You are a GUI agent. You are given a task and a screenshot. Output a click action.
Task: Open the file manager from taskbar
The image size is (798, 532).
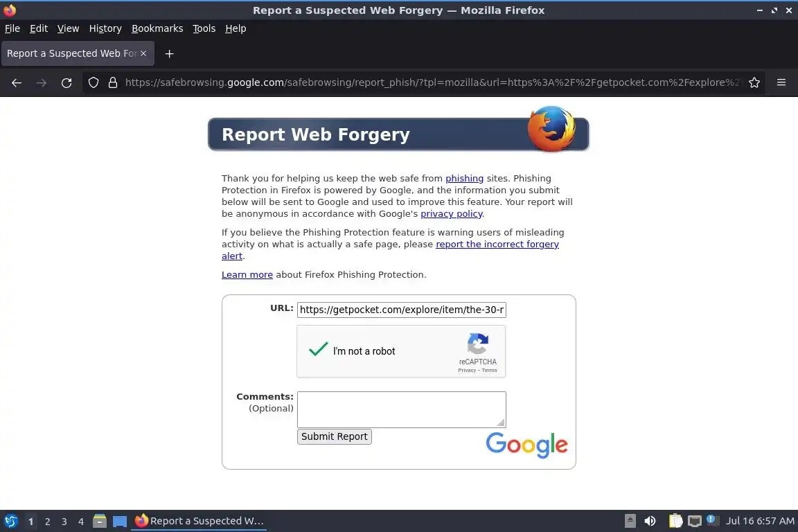click(100, 521)
